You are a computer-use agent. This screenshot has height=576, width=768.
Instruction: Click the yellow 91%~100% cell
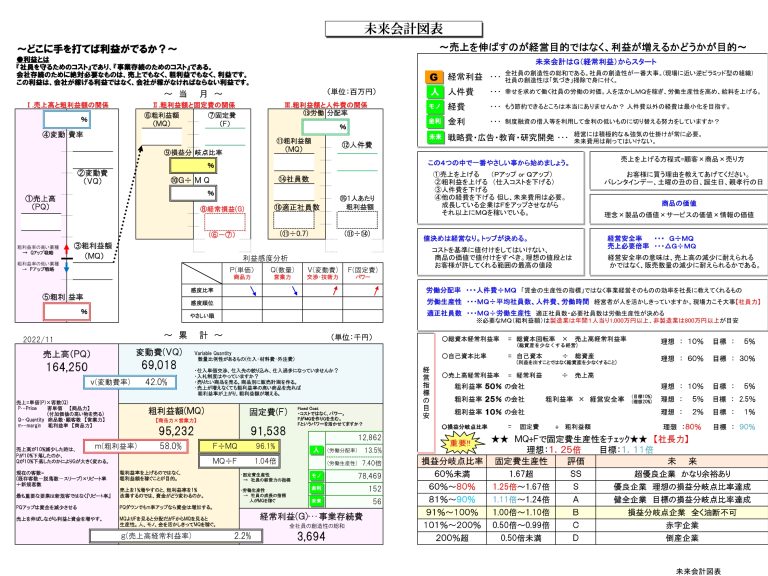pos(452,512)
